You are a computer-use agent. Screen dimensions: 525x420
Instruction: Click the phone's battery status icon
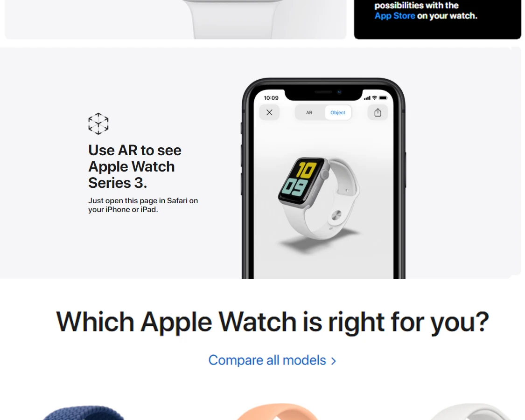pos(383,98)
